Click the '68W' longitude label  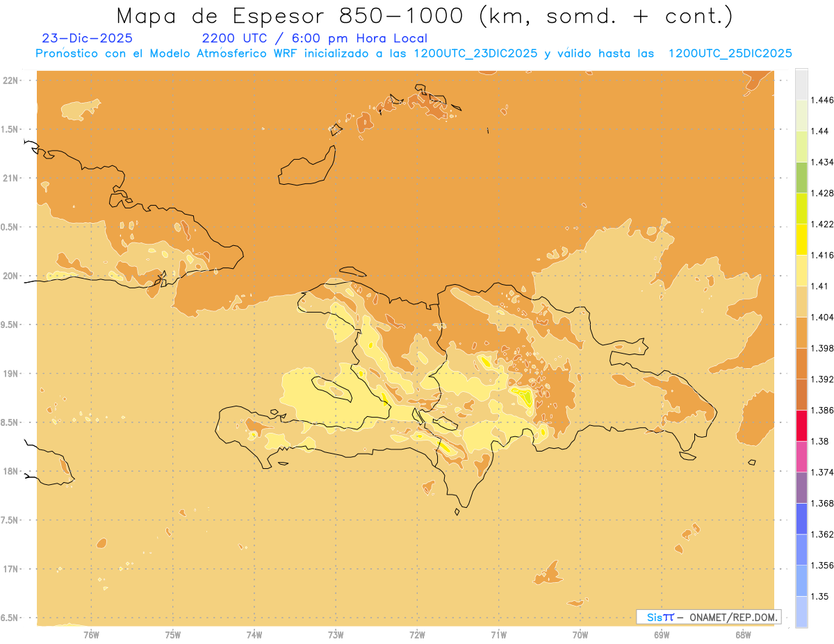743,634
